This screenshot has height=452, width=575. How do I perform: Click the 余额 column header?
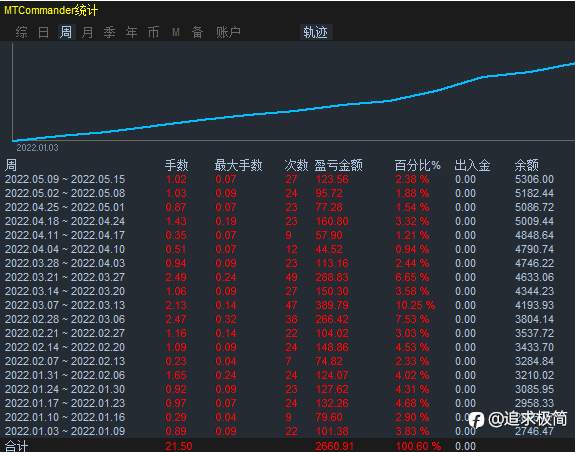(x=527, y=165)
